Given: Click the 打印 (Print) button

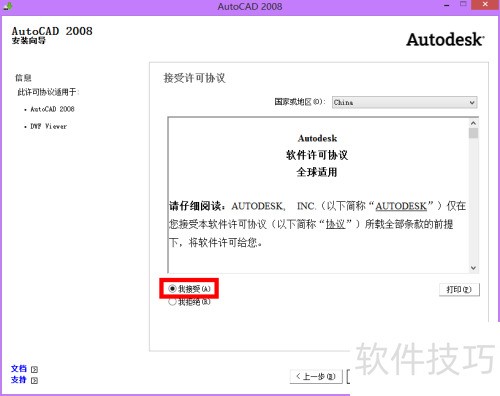Looking at the screenshot, I should tap(459, 290).
